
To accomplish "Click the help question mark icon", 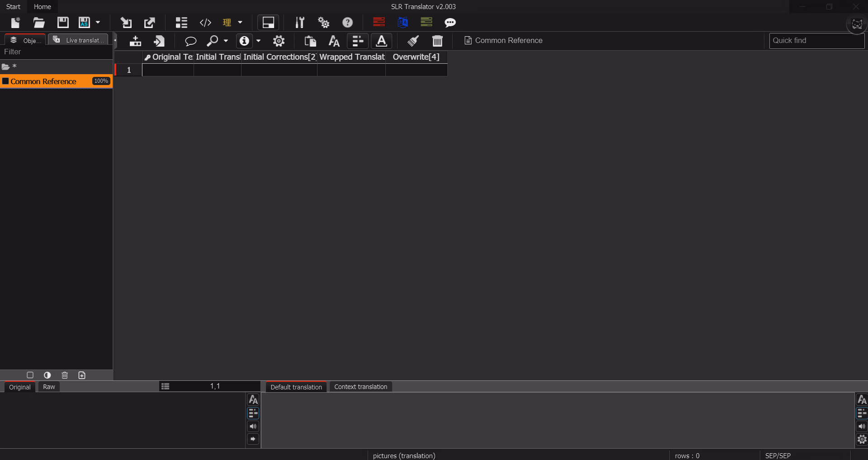I will 347,23.
